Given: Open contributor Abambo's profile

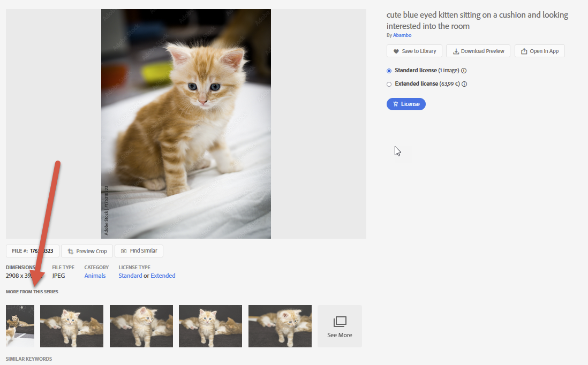Looking at the screenshot, I should tap(402, 35).
